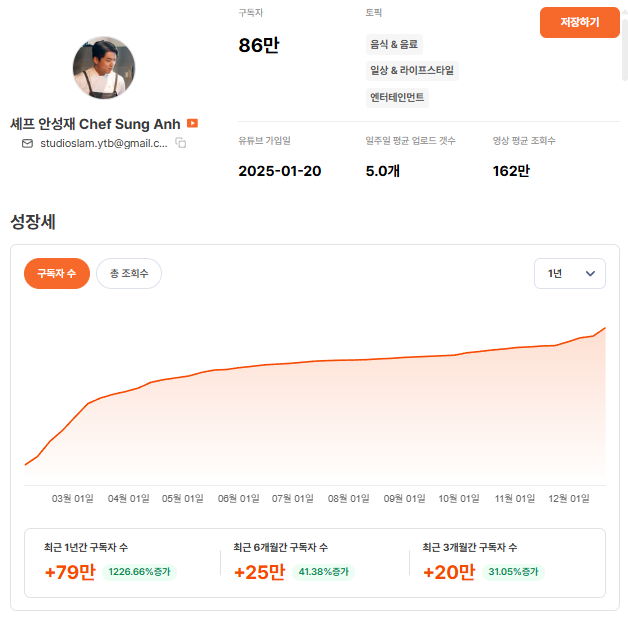This screenshot has width=628, height=624.
Task: Save the channel with the 저장하기 button
Action: pos(579,22)
